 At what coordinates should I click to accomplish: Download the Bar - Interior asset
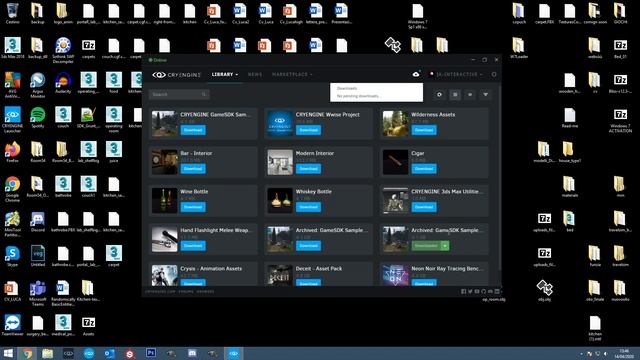coord(193,169)
